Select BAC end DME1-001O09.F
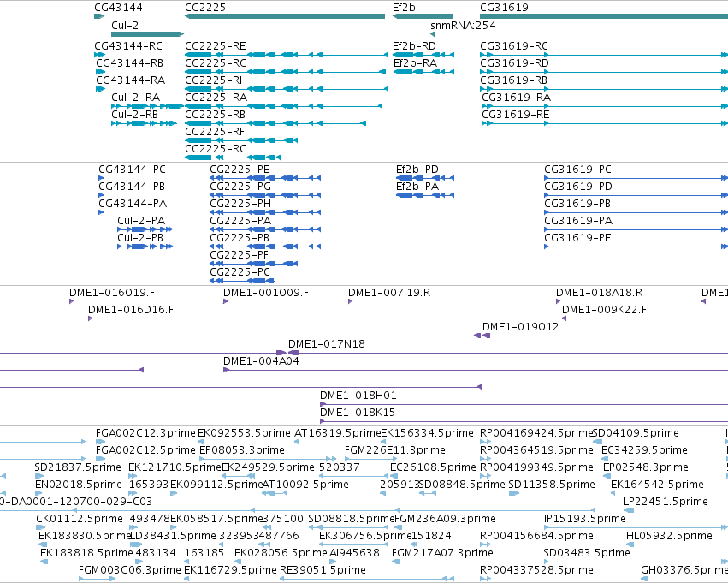This screenshot has width=728, height=583. pos(226,301)
